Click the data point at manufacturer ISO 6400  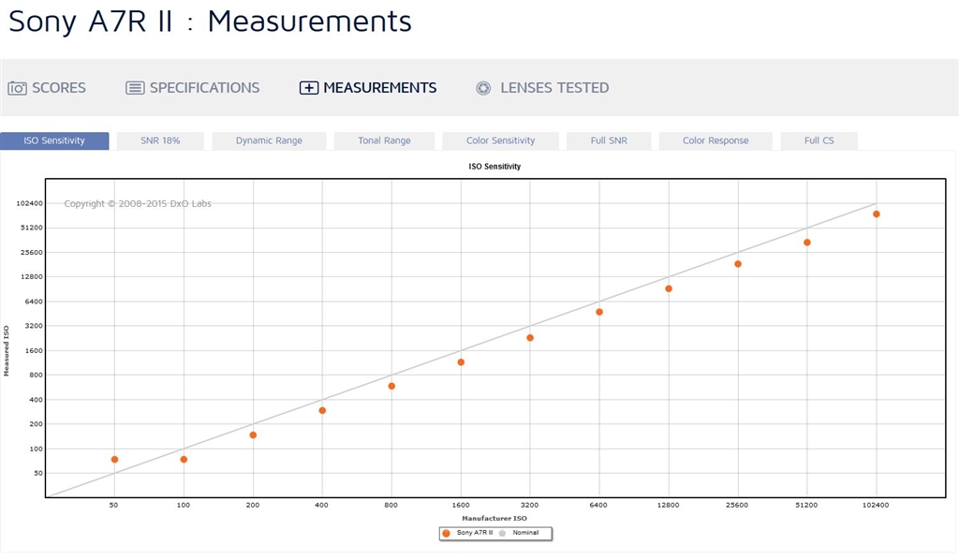pos(599,313)
